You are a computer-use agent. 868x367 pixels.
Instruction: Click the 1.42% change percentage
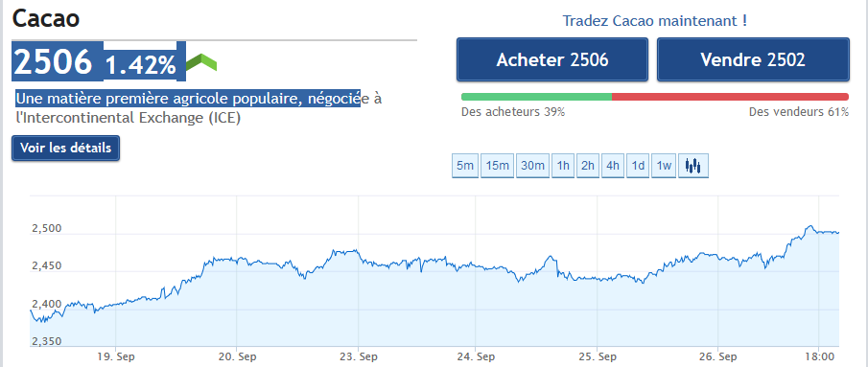pos(141,65)
